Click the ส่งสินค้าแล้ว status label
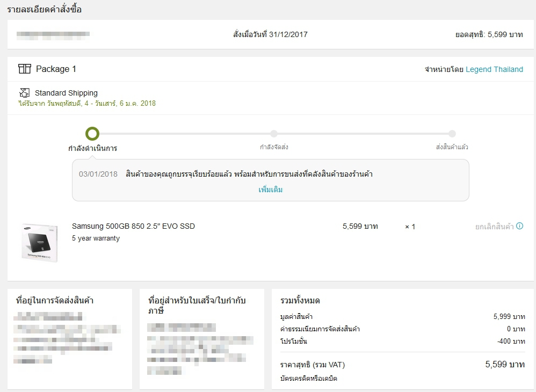Screen dimensions: 536x392 pyautogui.click(x=452, y=147)
